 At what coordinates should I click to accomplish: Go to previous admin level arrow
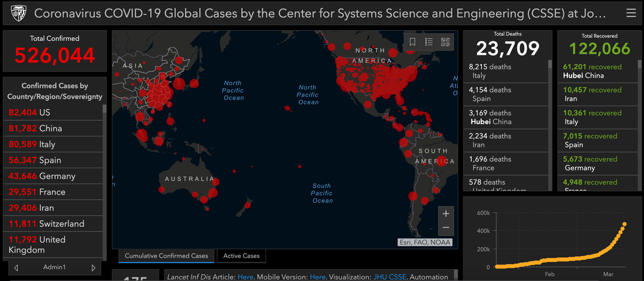pos(16,268)
